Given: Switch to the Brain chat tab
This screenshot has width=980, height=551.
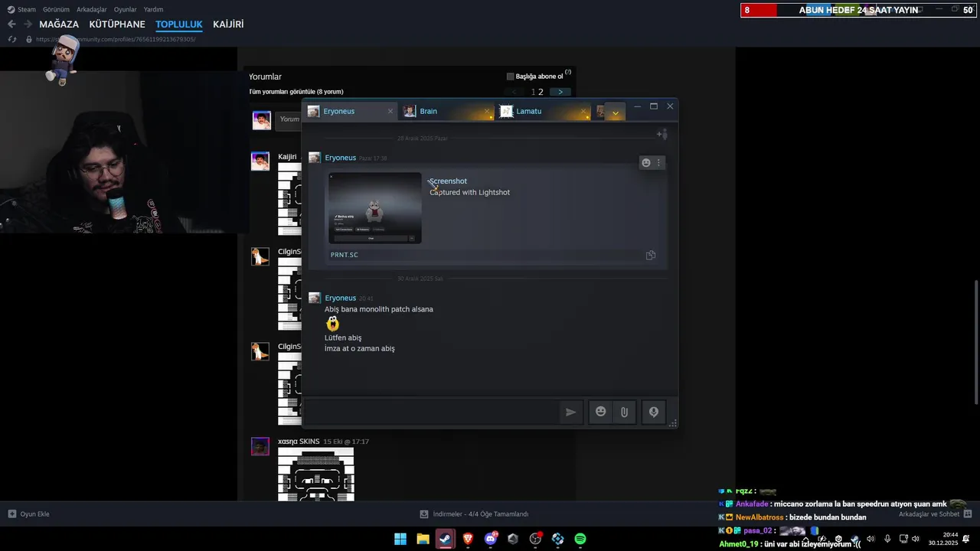Looking at the screenshot, I should [x=446, y=112].
